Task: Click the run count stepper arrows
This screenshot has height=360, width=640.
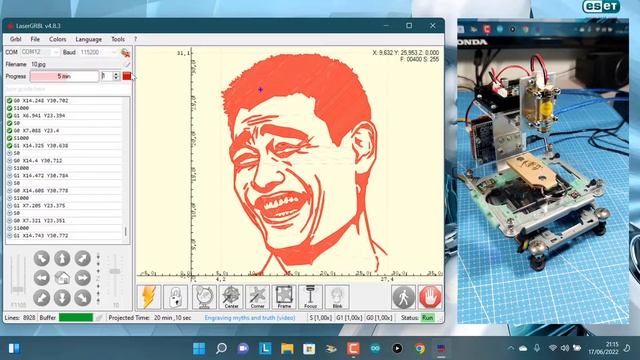Action: click(116, 76)
